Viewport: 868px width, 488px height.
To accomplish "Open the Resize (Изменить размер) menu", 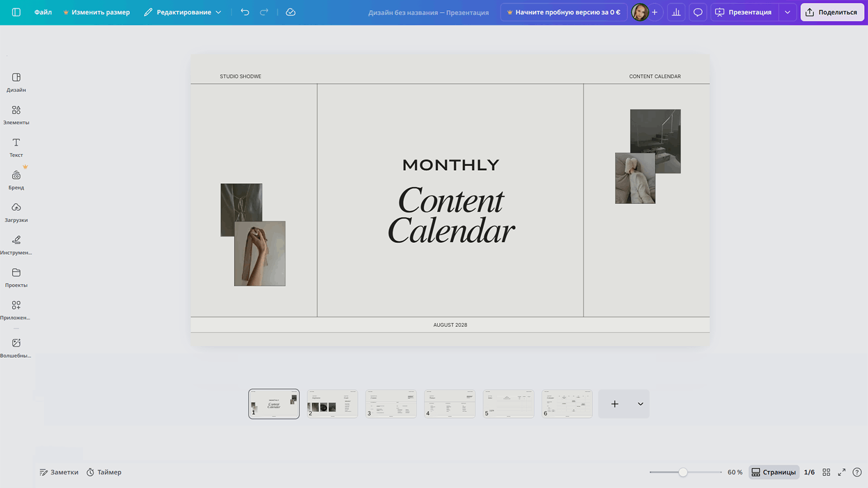I will (x=96, y=12).
